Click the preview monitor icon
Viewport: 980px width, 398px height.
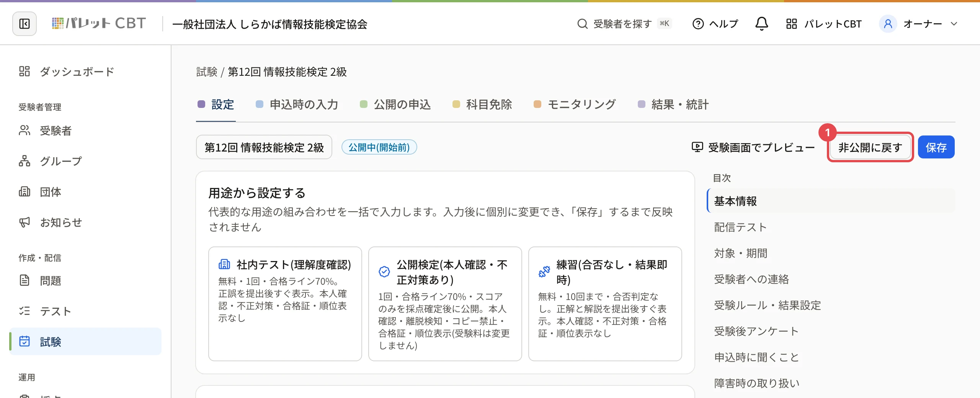click(697, 147)
